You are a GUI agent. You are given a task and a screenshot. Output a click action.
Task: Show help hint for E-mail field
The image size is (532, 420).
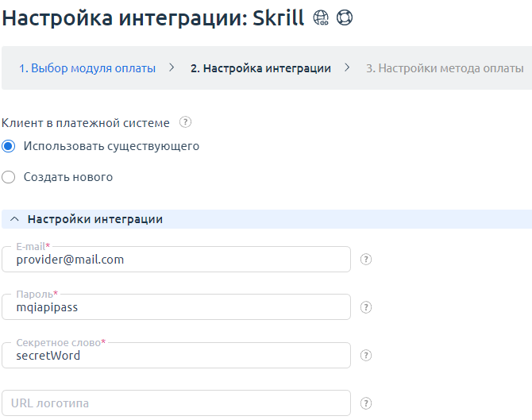(366, 260)
